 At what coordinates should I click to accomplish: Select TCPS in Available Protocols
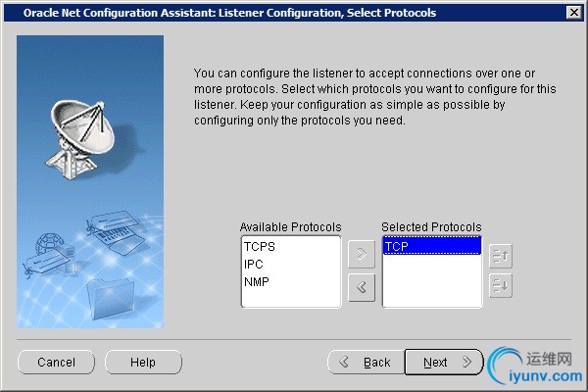(x=291, y=247)
